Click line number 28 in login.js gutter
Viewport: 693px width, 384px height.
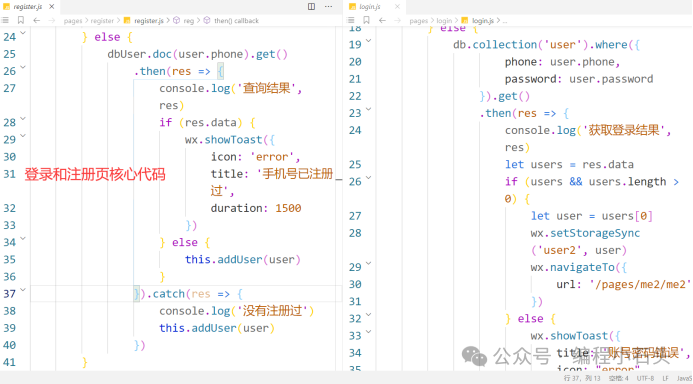tap(355, 233)
